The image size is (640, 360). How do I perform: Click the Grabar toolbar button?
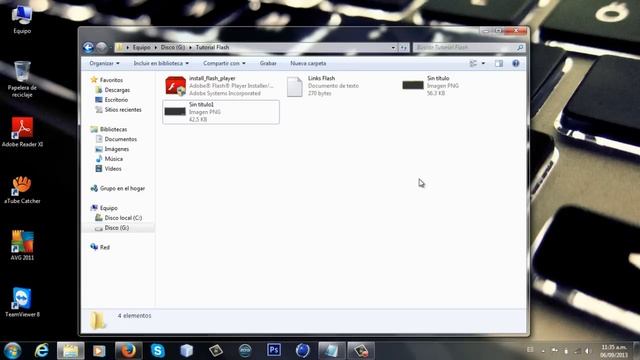click(x=268, y=63)
